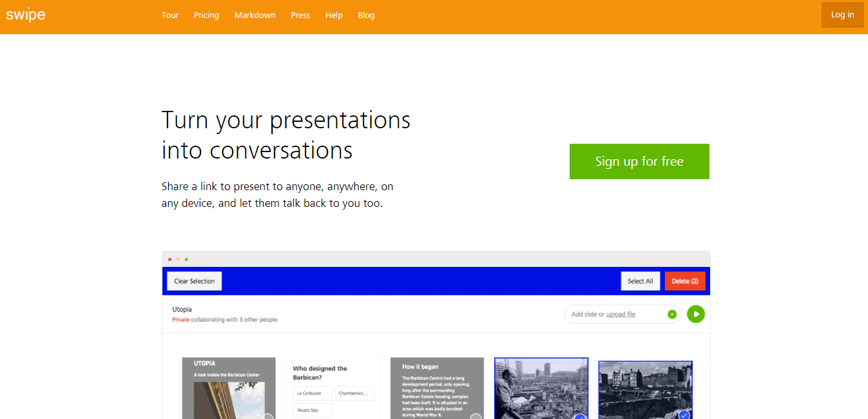Image resolution: width=868 pixels, height=419 pixels.
Task: Select the UTOPIA title slide thumbnail
Action: click(229, 388)
